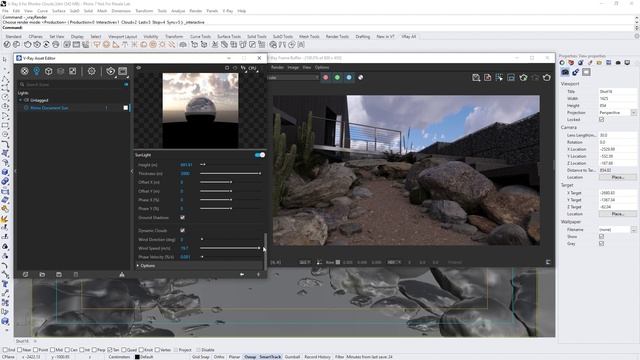Open the Settings gear in Asset Editor
Image resolution: width=640 pixels, height=360 pixels.
[x=91, y=71]
